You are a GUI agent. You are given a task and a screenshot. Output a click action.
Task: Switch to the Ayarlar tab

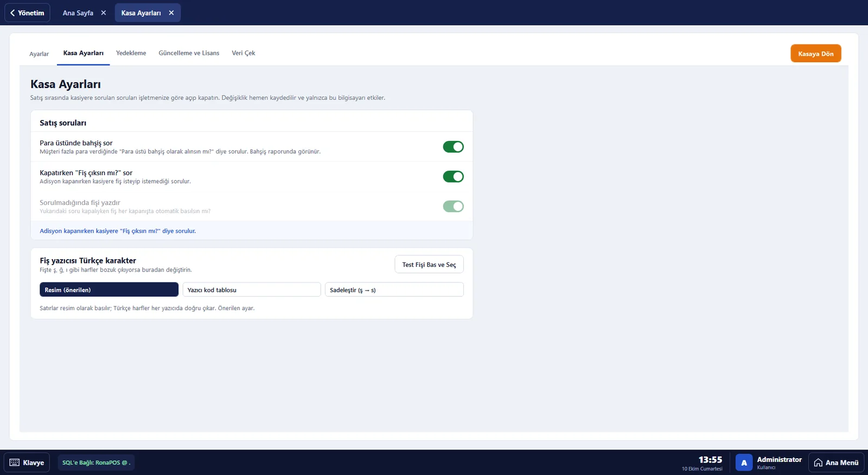tap(39, 54)
